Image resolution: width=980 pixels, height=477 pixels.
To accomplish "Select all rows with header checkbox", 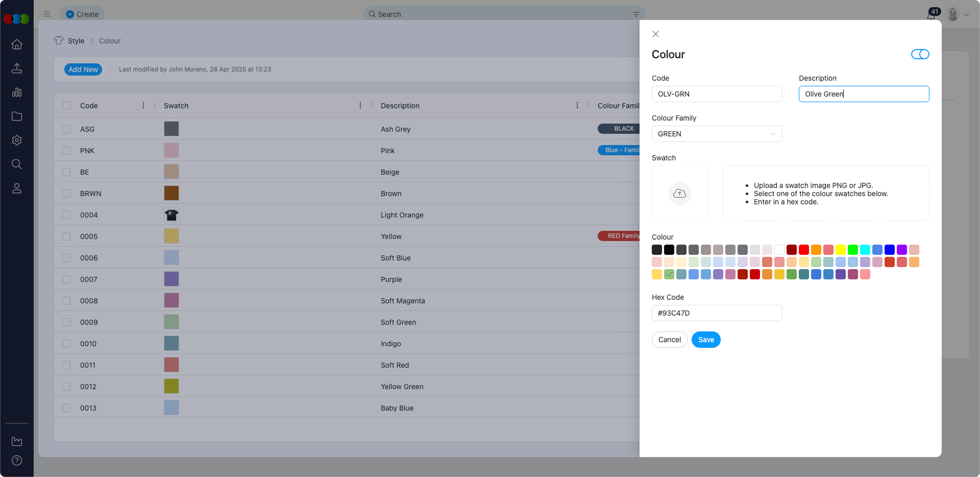I will tap(67, 106).
